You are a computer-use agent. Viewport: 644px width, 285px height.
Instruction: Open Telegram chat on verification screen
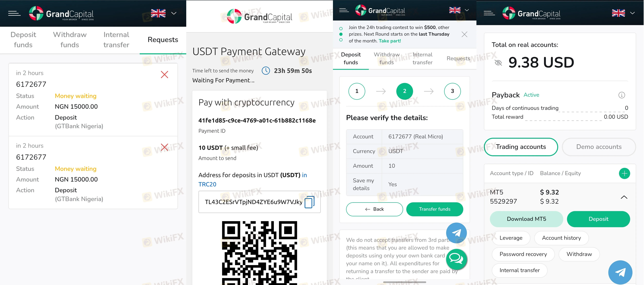pos(456,233)
